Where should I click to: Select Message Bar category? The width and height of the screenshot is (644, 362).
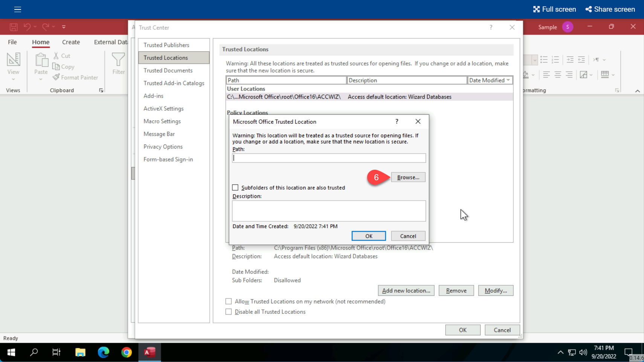tap(174, 134)
